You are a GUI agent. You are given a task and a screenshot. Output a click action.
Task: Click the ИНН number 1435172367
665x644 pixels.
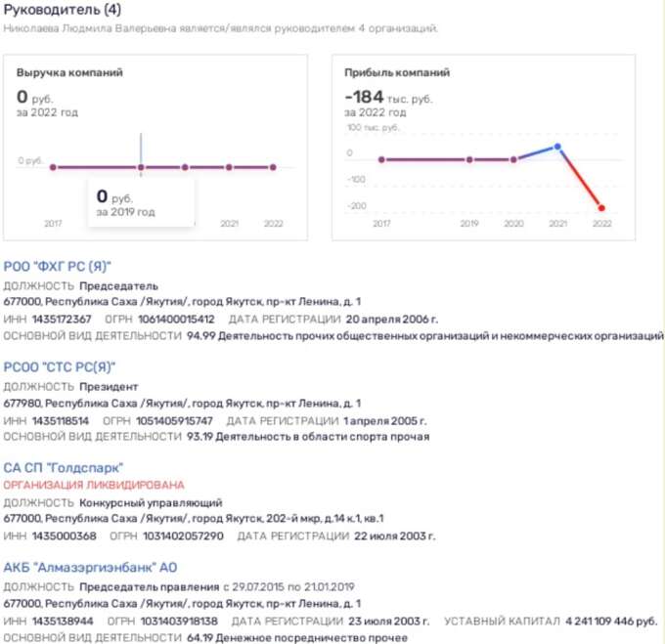(62, 320)
